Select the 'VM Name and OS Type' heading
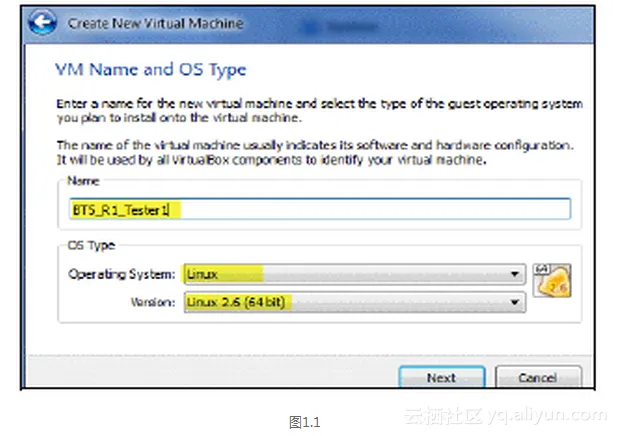 click(151, 70)
